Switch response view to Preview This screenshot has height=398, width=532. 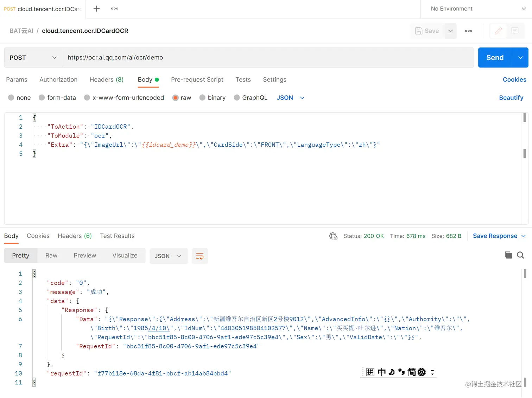pyautogui.click(x=85, y=256)
